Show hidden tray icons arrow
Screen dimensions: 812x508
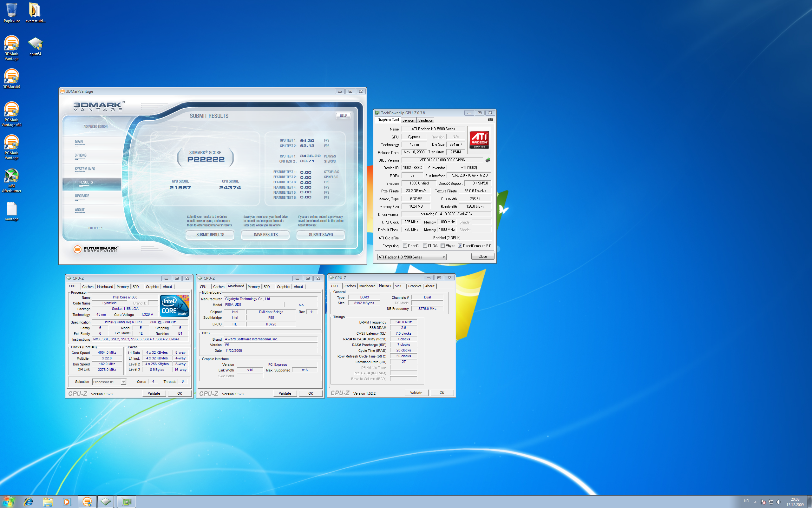point(755,502)
